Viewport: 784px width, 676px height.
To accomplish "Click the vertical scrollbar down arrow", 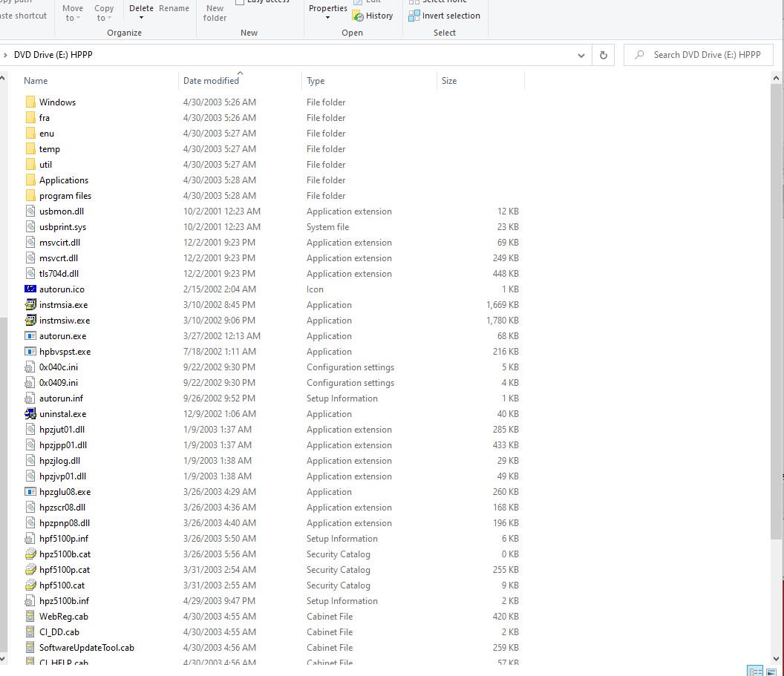I will tap(777, 657).
